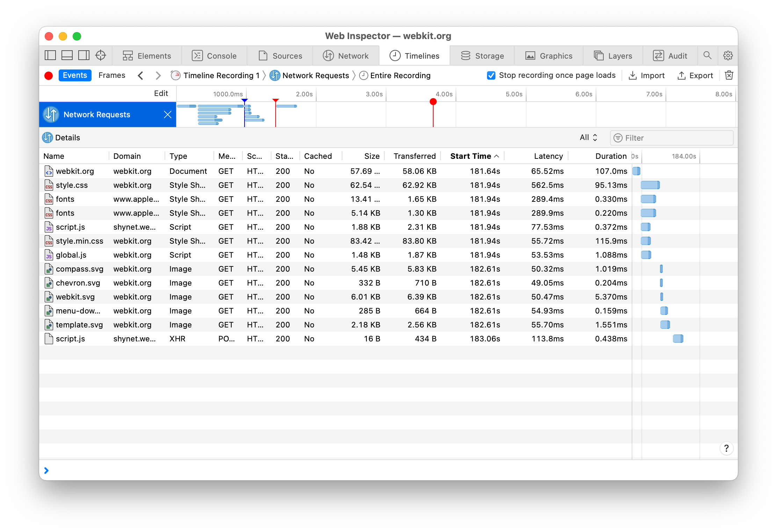
Task: Click the element selection crosshair icon
Action: pos(101,56)
